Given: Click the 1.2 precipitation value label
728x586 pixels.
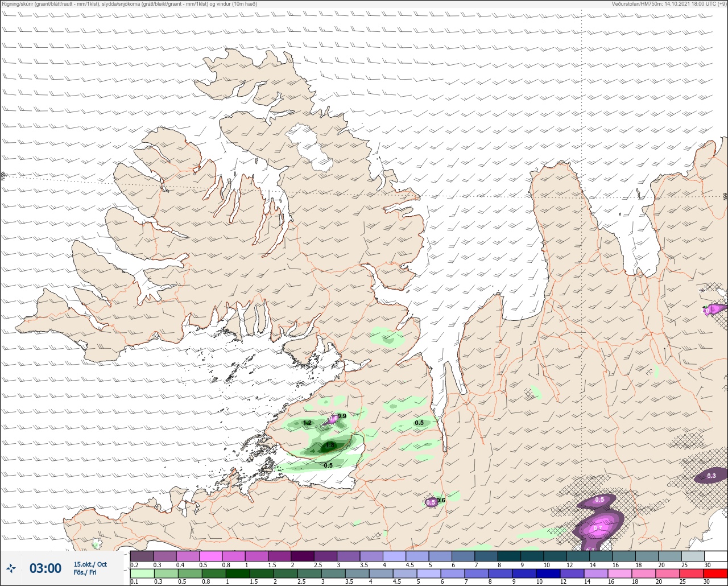Looking at the screenshot, I should click(x=307, y=423).
